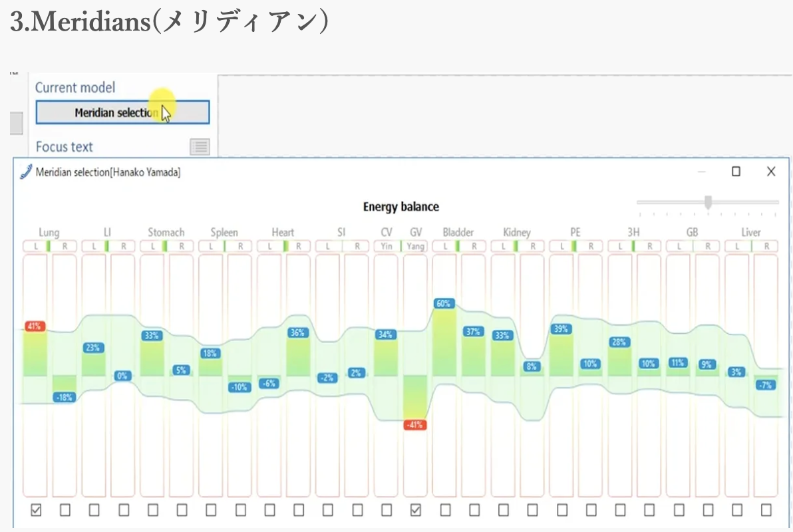This screenshot has width=793, height=532.
Task: Adjust the Energy balance slider handle
Action: (709, 201)
